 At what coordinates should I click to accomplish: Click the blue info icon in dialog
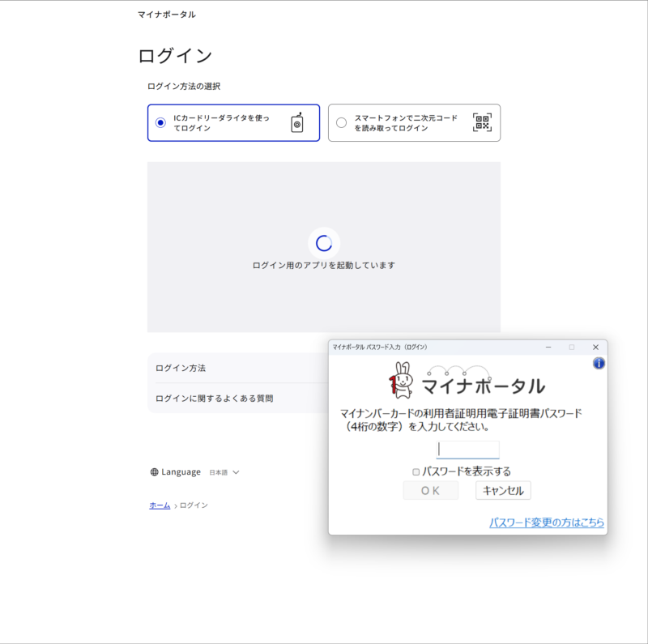click(x=599, y=363)
